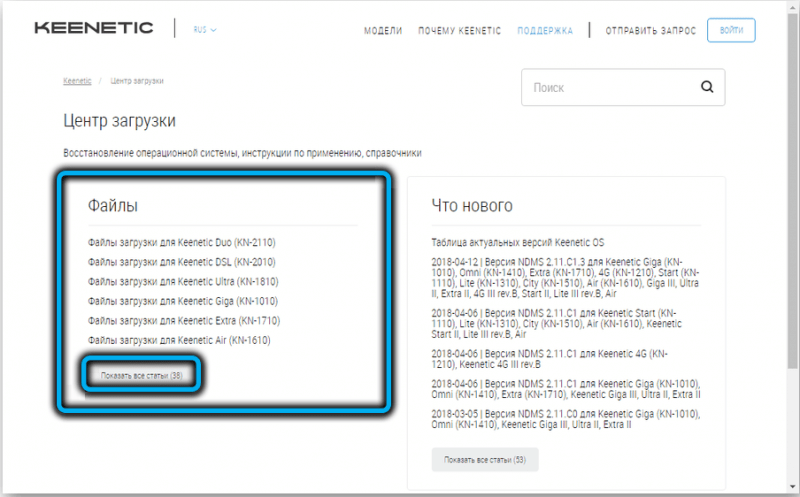Open files for Keenetic Giga (KN-1010)
Screen dimensions: 800x497
click(183, 301)
